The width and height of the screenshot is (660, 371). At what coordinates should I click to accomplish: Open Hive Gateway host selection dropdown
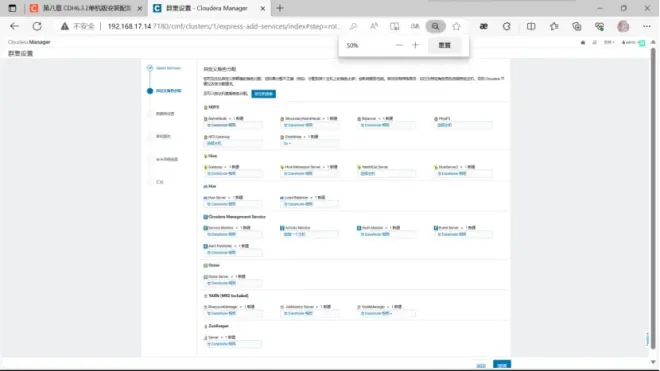coord(233,173)
